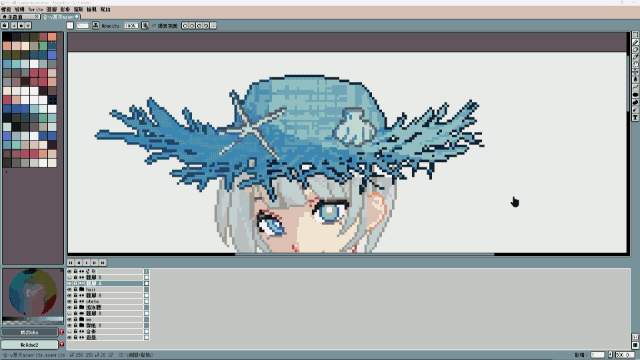Viewport: 640px width, 360px height.
Task: Collapse the eye layer group folder
Action: click(x=82, y=319)
